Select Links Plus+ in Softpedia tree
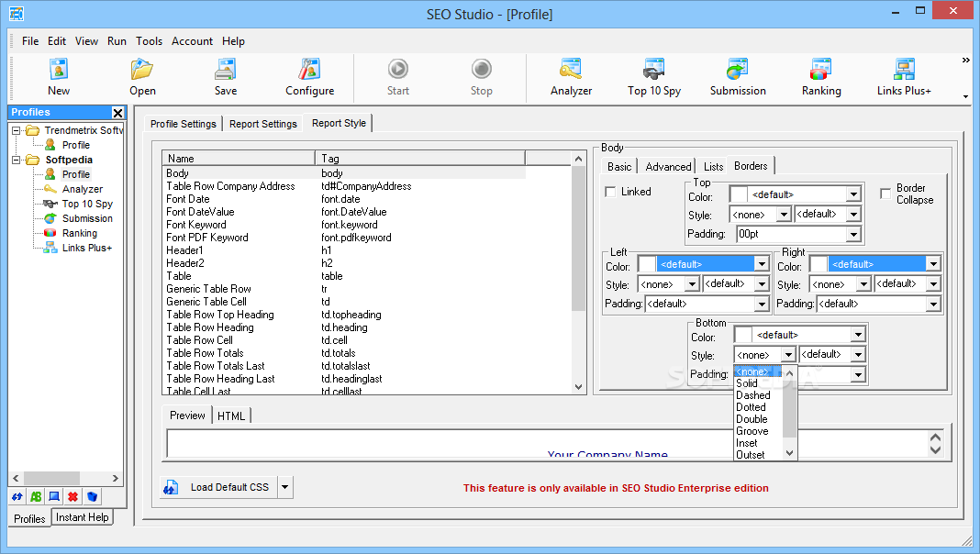Screen dimensions: 980x554 point(87,248)
